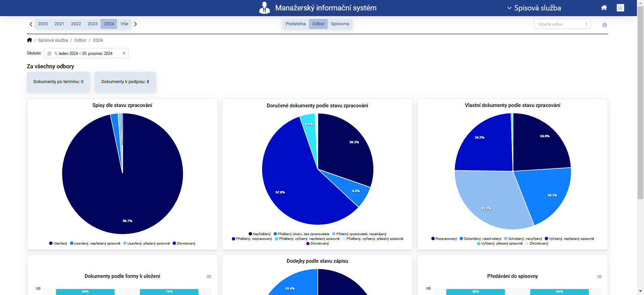The width and height of the screenshot is (644, 295).
Task: Switch to the Podatelna tab
Action: pyautogui.click(x=295, y=24)
